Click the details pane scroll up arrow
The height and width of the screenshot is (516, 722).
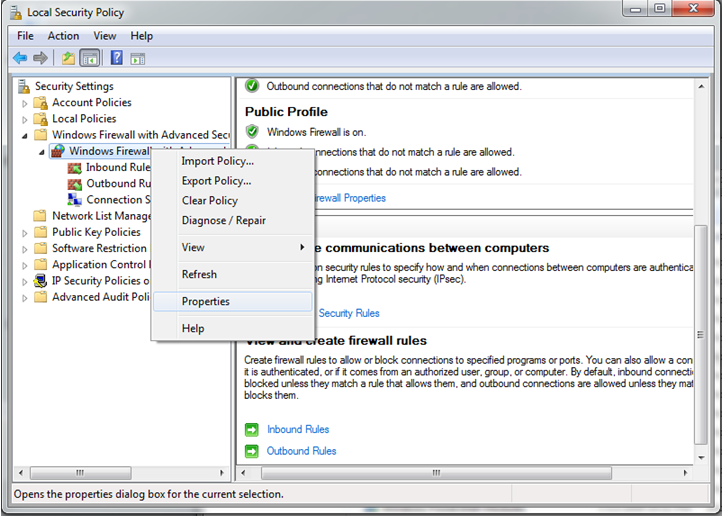pos(701,86)
